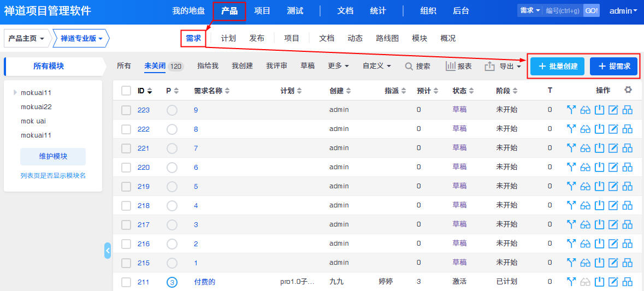Expand the 更多 filter dropdown
This screenshot has height=291, width=644.
click(338, 66)
